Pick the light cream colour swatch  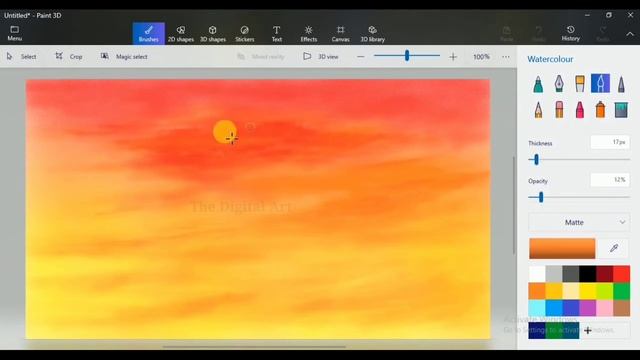pos(571,291)
